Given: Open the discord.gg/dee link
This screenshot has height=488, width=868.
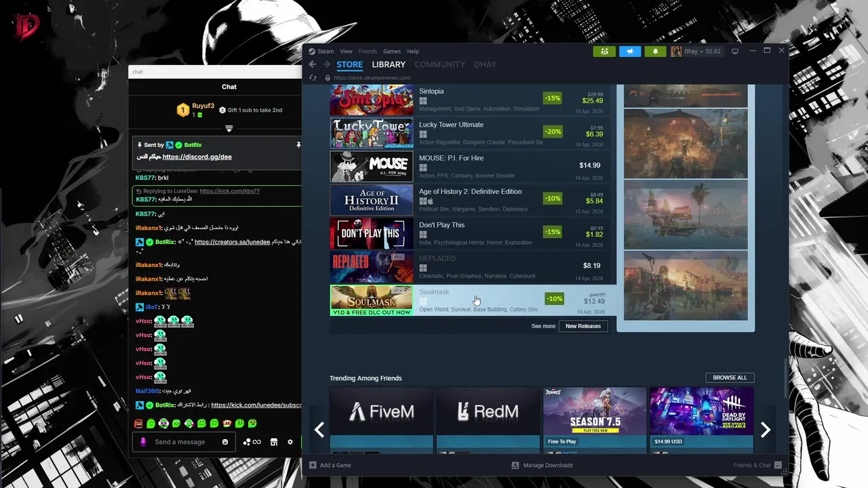Looking at the screenshot, I should click(197, 157).
